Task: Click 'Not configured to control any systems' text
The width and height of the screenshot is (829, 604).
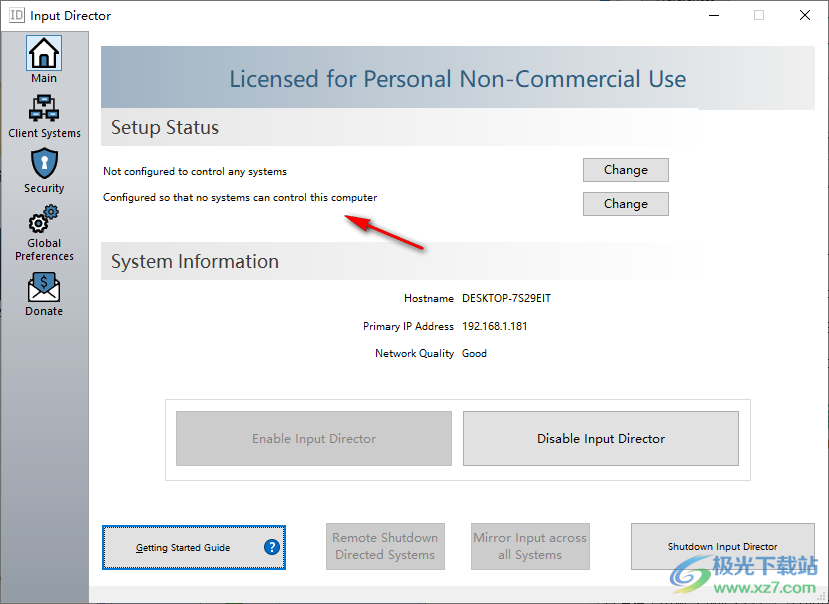Action: 195,171
